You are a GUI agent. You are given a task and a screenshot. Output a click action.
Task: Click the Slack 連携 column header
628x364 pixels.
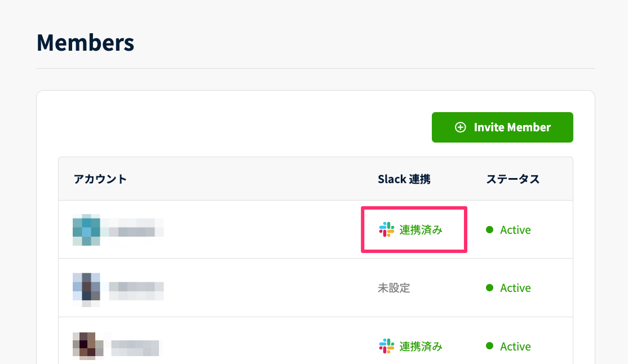(404, 179)
